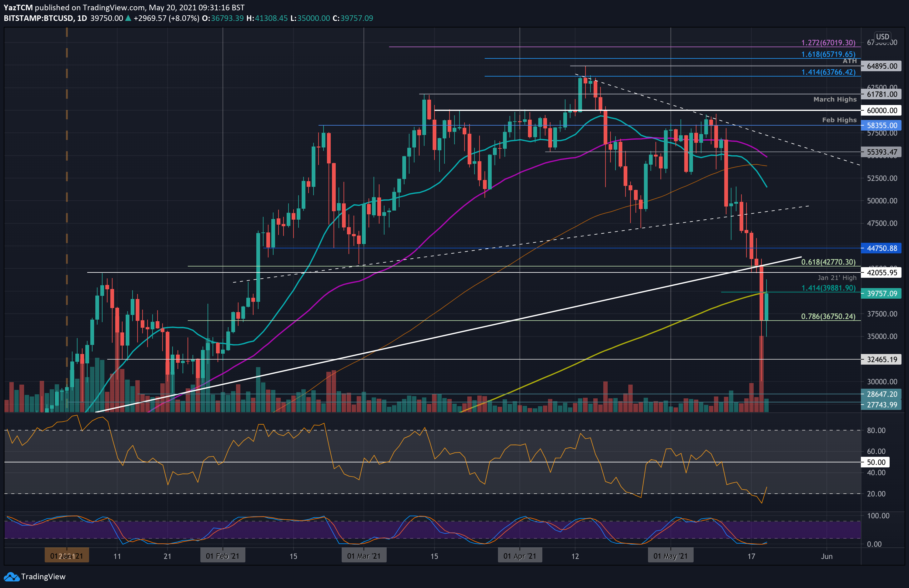The height and width of the screenshot is (588, 909).
Task: Select the 55393.47 price label
Action: (881, 152)
